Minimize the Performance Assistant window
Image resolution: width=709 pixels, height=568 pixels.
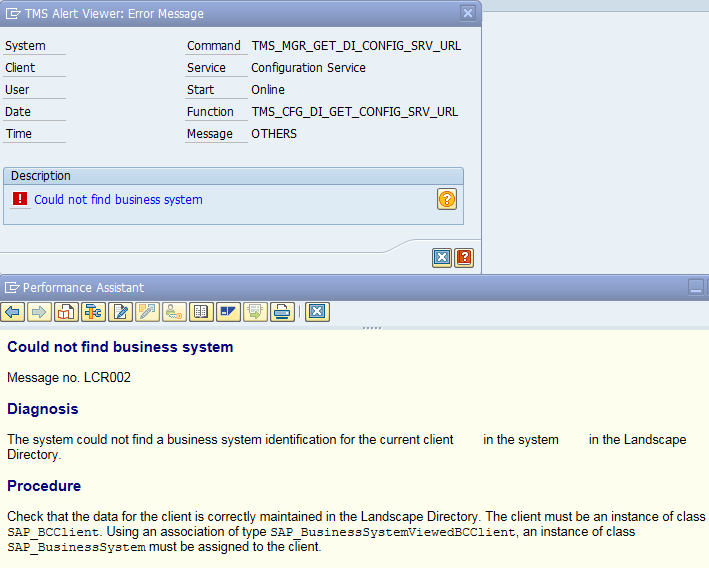tap(696, 287)
